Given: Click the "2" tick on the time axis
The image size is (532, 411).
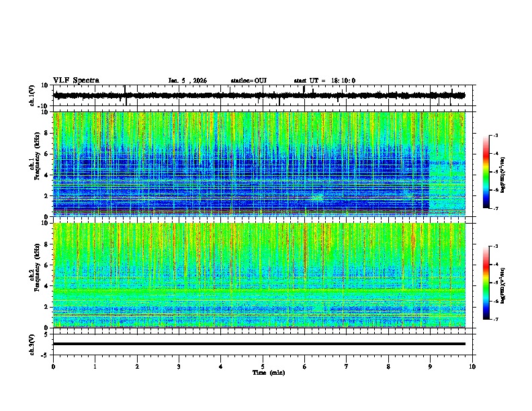Looking at the screenshot, I should tap(137, 367).
